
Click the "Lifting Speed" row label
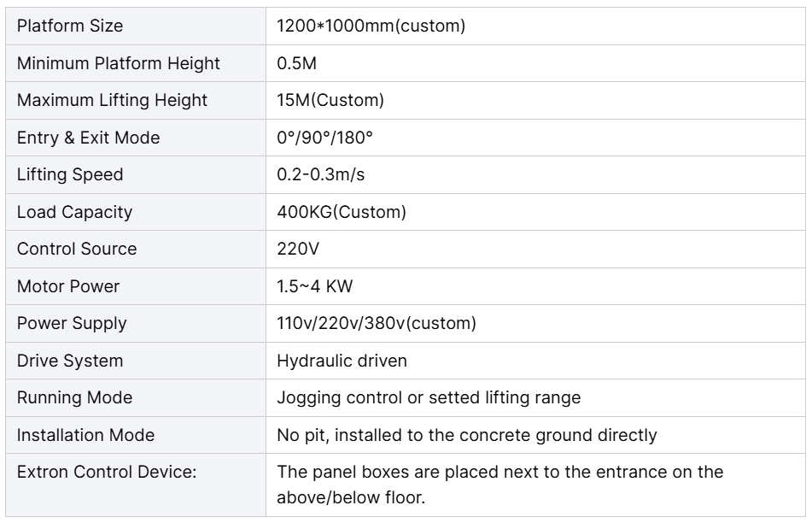click(70, 175)
